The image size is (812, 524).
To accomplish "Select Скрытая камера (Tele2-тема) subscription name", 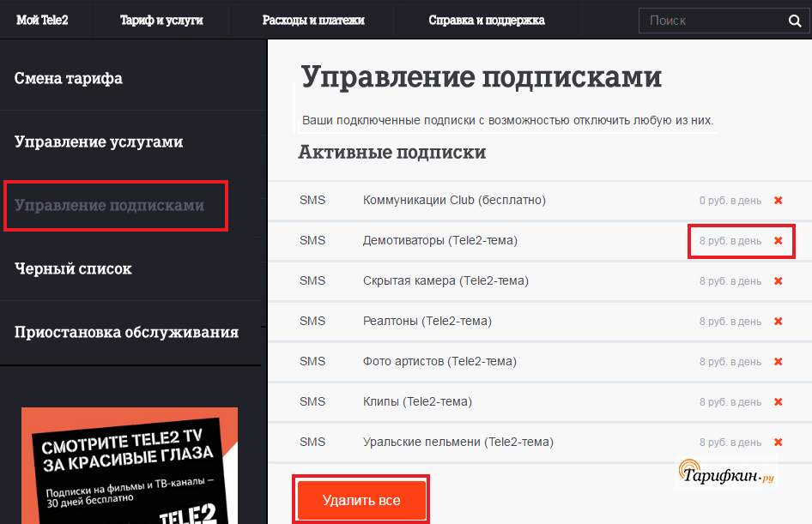I will pos(445,281).
